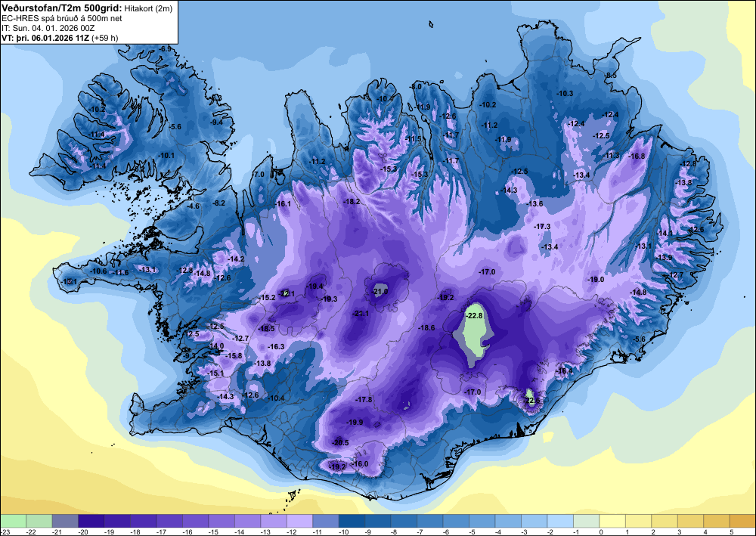Click the -8.2 temperature value

pos(218,203)
